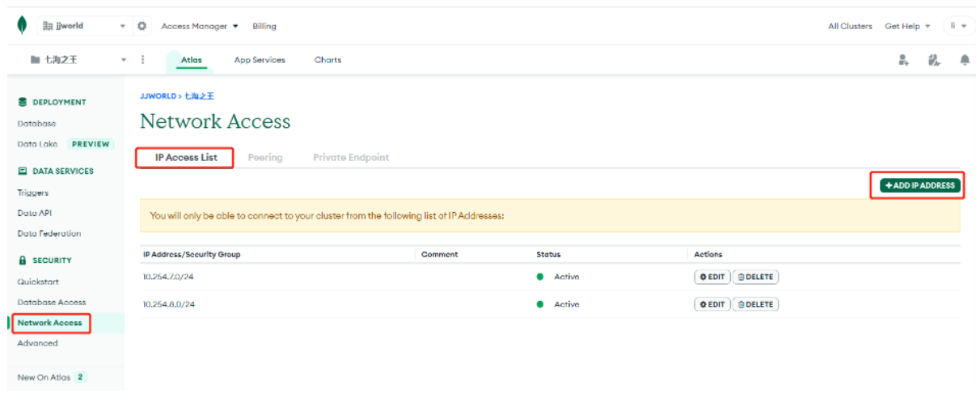Select the IP Access List tab

click(x=186, y=158)
